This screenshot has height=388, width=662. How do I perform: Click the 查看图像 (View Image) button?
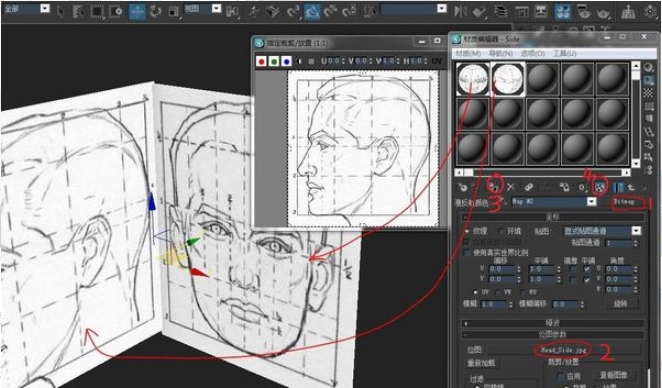point(613,375)
